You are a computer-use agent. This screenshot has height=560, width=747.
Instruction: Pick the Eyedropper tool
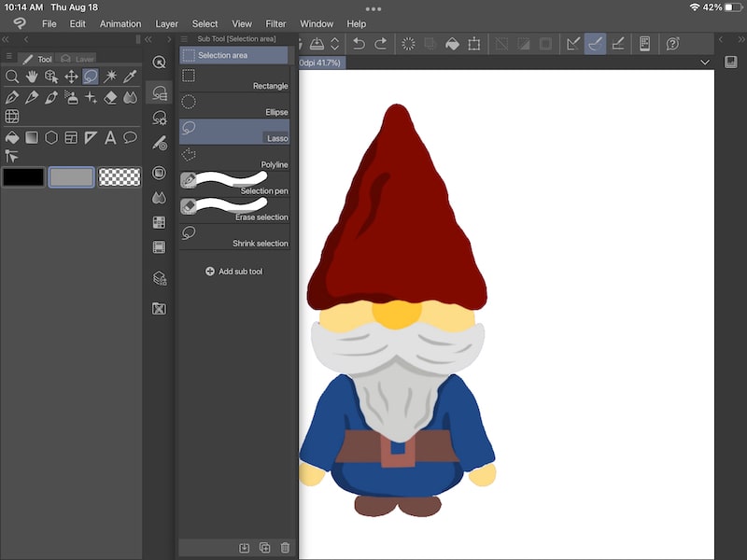coord(129,77)
